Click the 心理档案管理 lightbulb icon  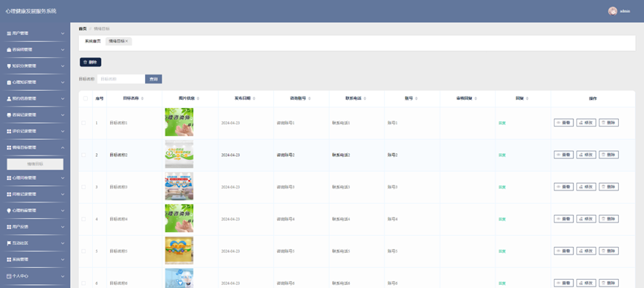[x=9, y=211]
